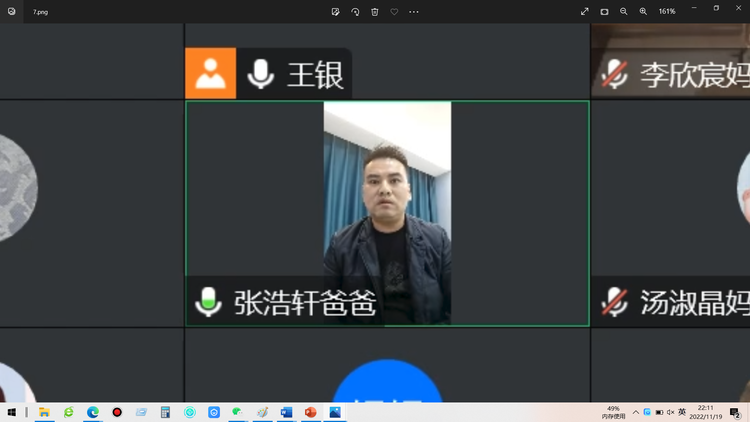Click the name label 张浩轩爸爸
750x422 pixels.
[x=305, y=303]
